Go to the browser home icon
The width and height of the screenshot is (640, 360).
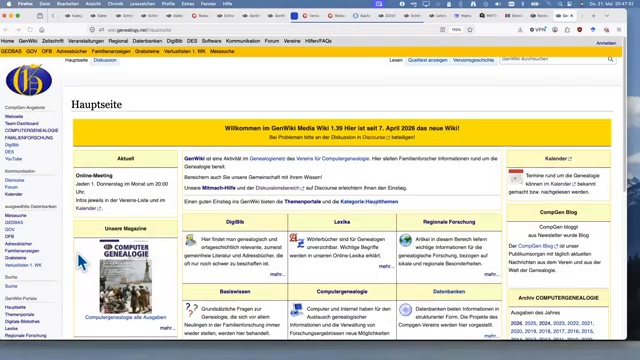(42, 30)
